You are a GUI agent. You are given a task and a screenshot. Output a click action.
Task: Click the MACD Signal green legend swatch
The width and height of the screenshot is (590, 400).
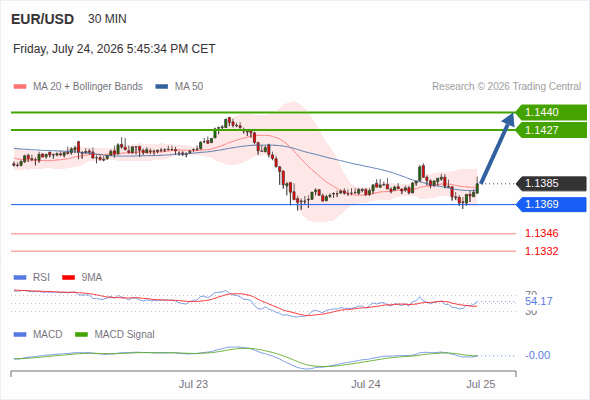81,335
